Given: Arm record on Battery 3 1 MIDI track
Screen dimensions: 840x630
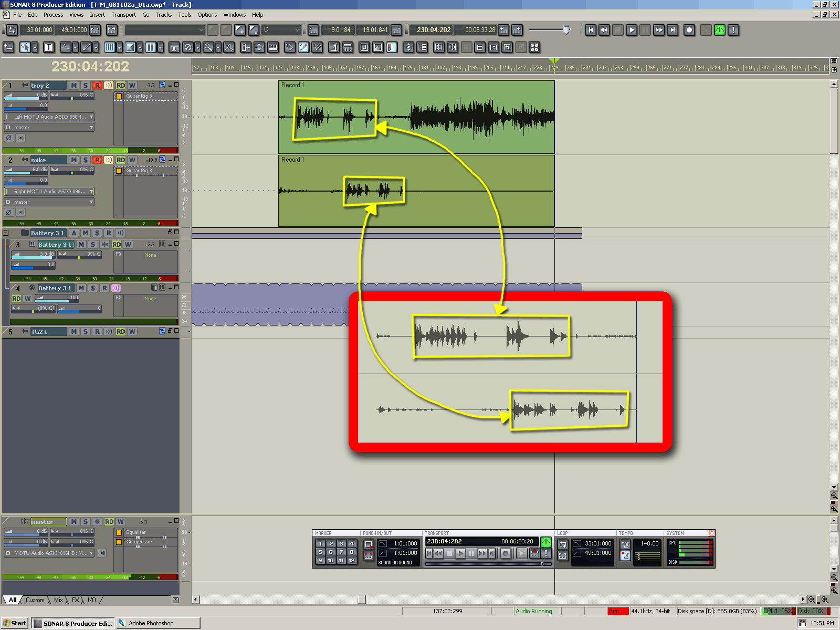Looking at the screenshot, I should click(x=104, y=288).
